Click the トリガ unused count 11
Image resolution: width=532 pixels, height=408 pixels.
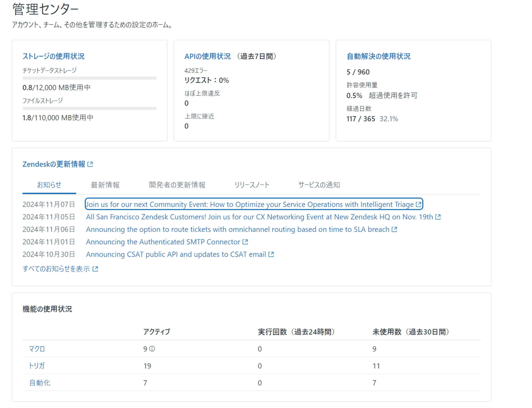click(376, 366)
